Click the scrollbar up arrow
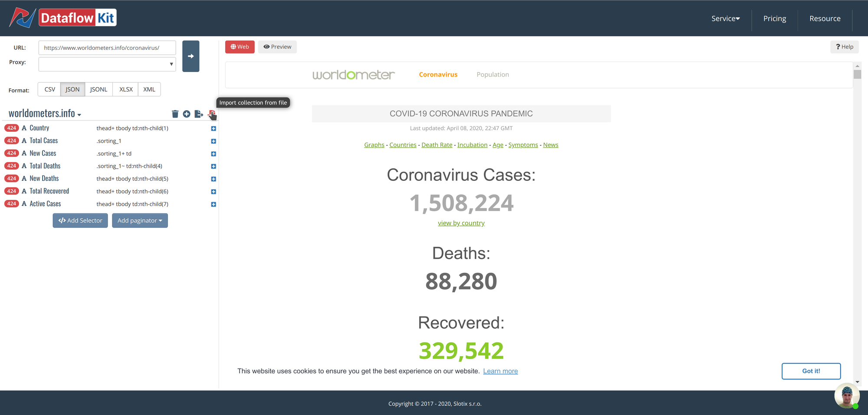Screen dimensions: 868x415 point(857,66)
